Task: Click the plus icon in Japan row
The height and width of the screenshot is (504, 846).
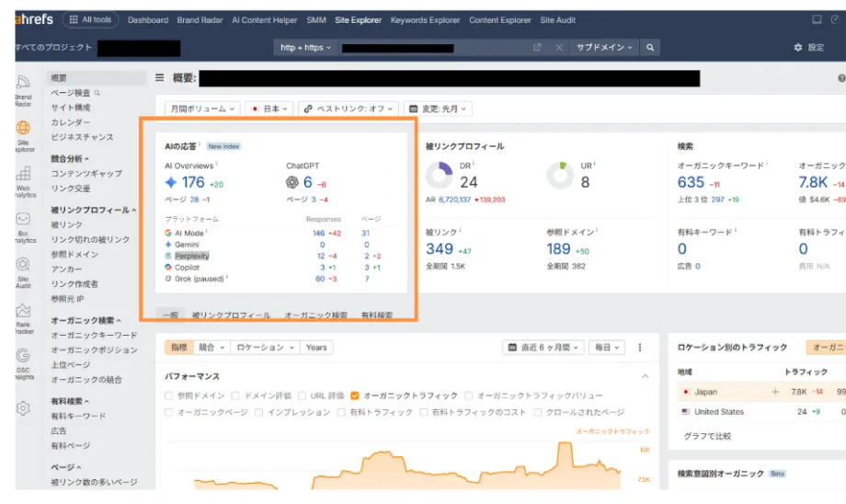Action: (x=775, y=392)
